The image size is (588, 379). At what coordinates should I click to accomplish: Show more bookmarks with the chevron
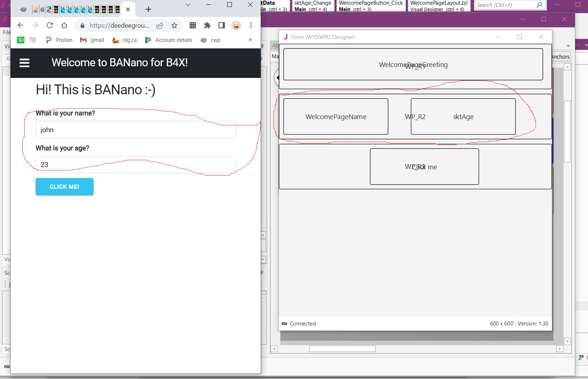coord(250,40)
